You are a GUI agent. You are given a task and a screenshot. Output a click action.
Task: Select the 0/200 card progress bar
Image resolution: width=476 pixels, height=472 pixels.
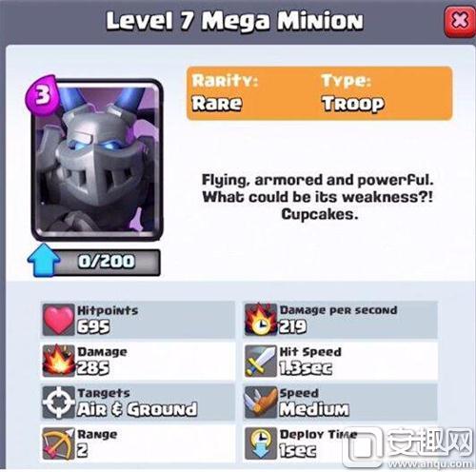point(107,262)
